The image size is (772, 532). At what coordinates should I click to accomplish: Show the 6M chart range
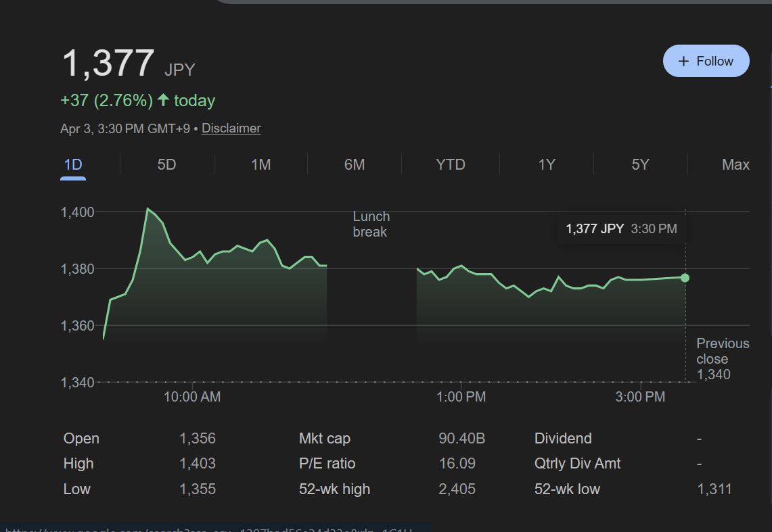[355, 165]
